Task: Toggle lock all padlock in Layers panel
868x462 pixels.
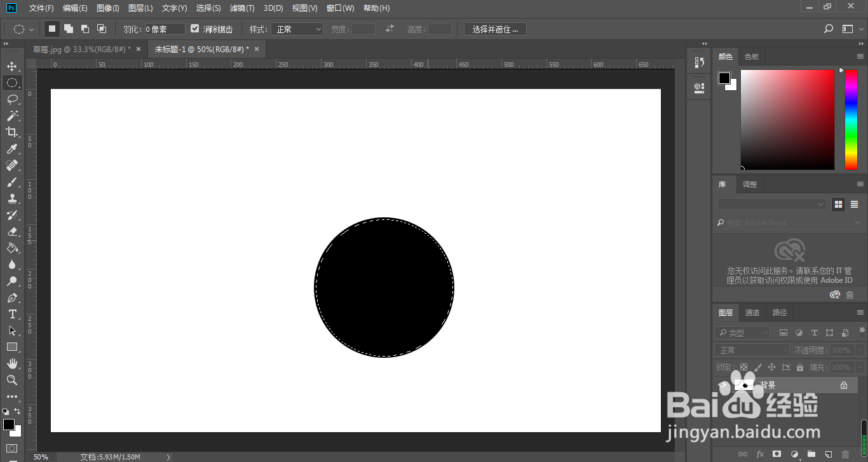Action: point(799,367)
